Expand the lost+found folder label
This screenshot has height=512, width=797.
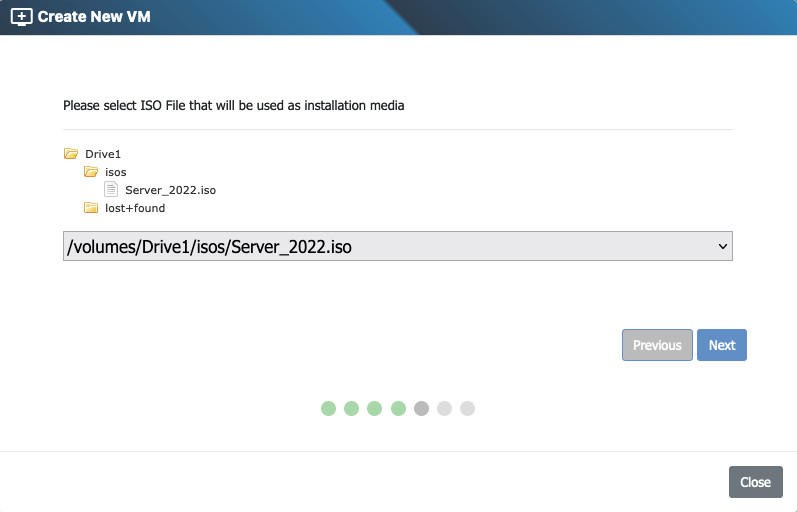click(x=135, y=208)
